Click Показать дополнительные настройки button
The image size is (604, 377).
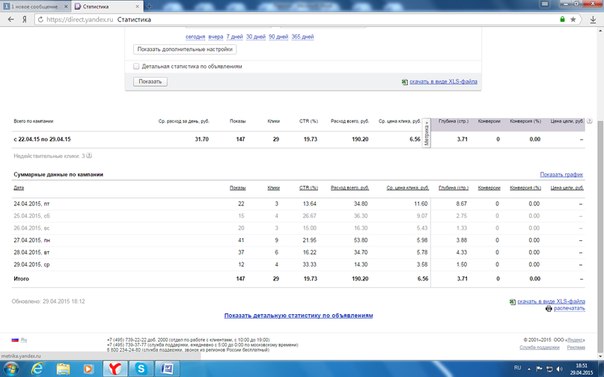(185, 49)
